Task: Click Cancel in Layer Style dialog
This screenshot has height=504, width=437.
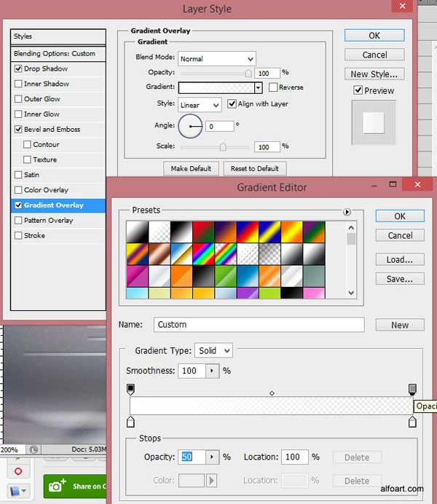Action: [x=374, y=55]
